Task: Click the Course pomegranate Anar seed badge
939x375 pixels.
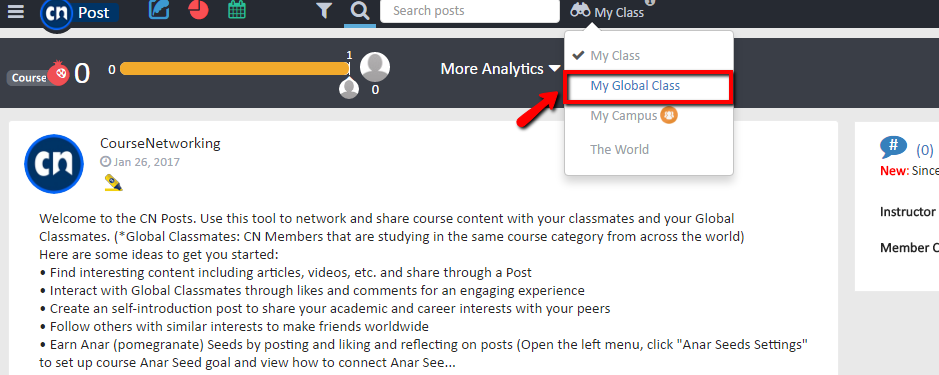Action: (x=39, y=75)
